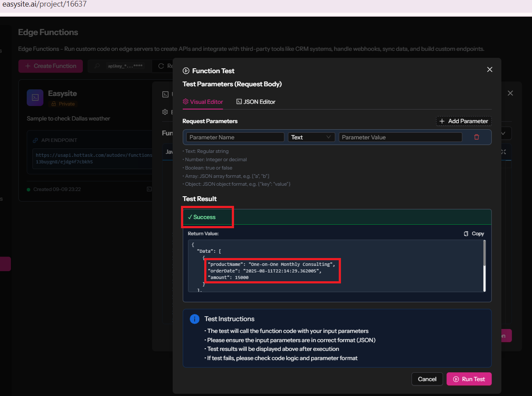This screenshot has height=396, width=532.
Task: Click the Add Parameter button
Action: click(464, 121)
